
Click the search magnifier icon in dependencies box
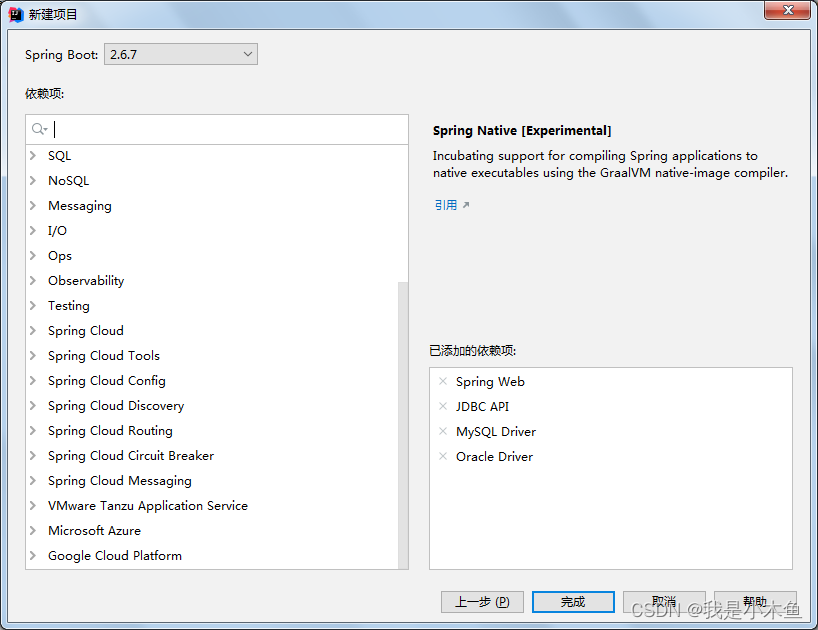39,129
